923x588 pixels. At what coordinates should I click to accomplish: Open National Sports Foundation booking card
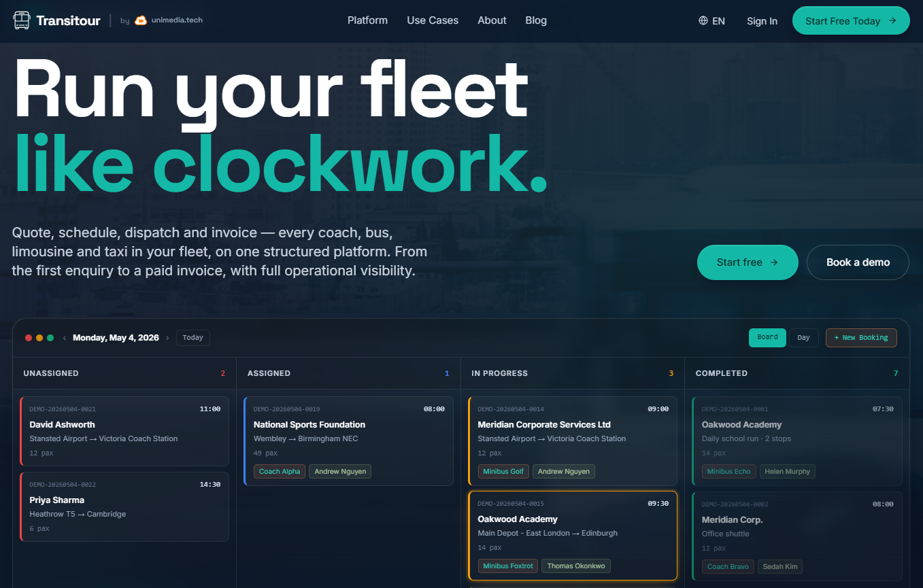[348, 441]
